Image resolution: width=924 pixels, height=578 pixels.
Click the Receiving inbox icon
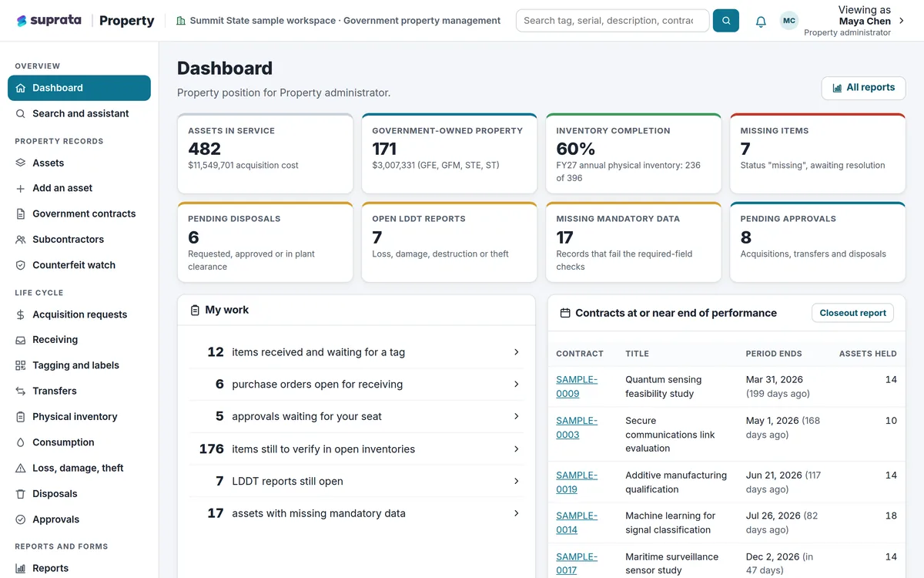(x=21, y=340)
